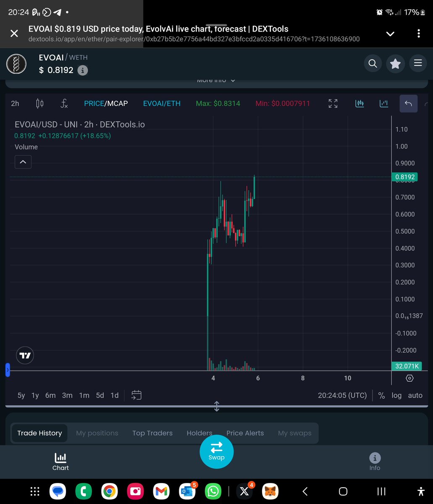
Task: Select the 3m time range
Action: (67, 395)
